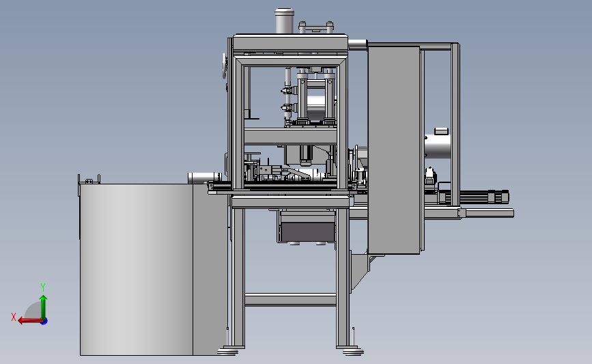Viewport: 592px width, 364px height.
Task: Click the blue Z axis ball of the triad
Action: 44,322
